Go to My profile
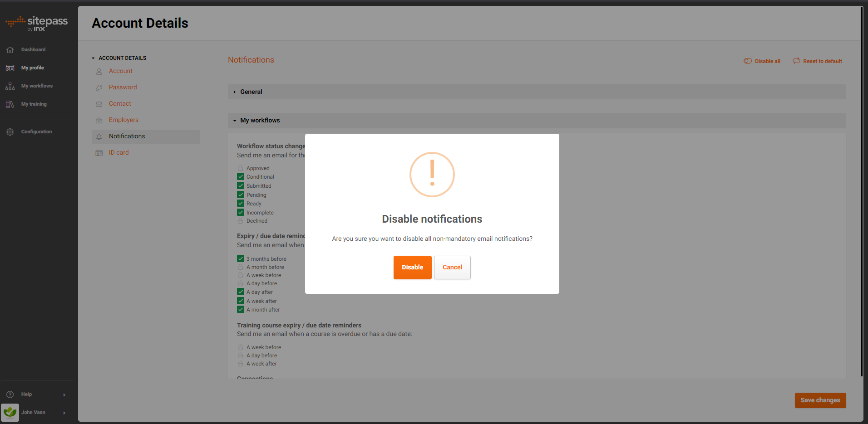868x424 pixels. (33, 68)
